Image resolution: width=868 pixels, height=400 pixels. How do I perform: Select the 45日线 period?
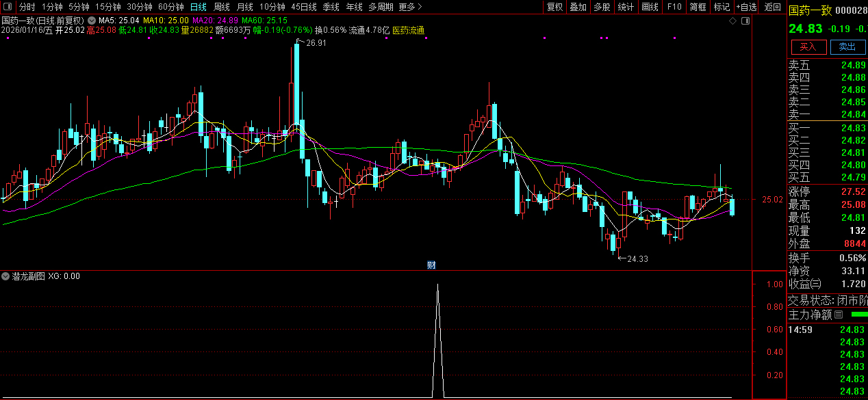[x=304, y=7]
